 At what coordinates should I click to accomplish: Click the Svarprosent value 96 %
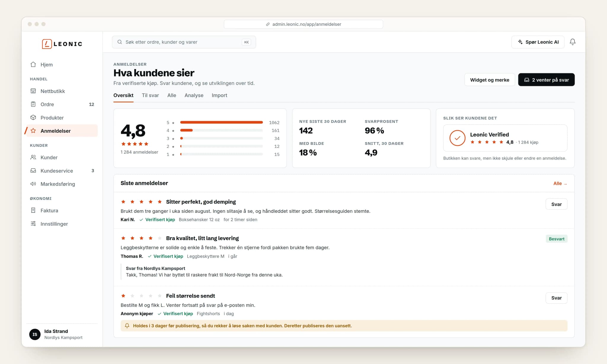374,131
